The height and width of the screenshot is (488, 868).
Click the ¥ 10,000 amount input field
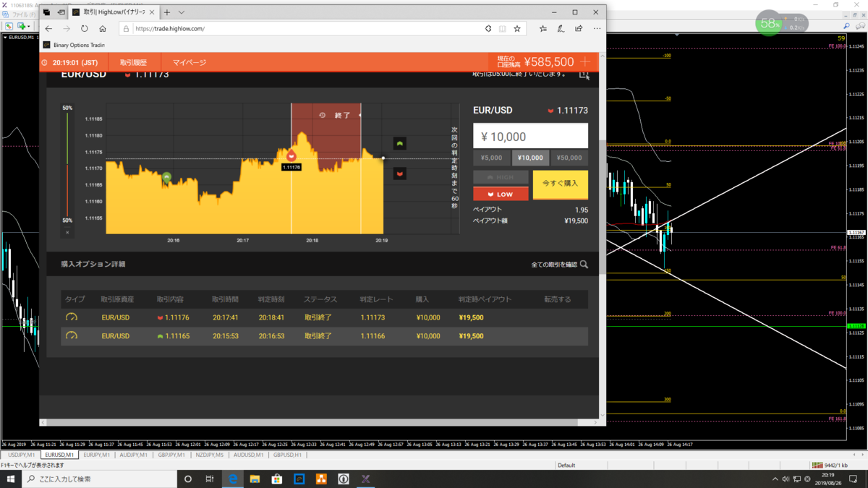tap(530, 137)
